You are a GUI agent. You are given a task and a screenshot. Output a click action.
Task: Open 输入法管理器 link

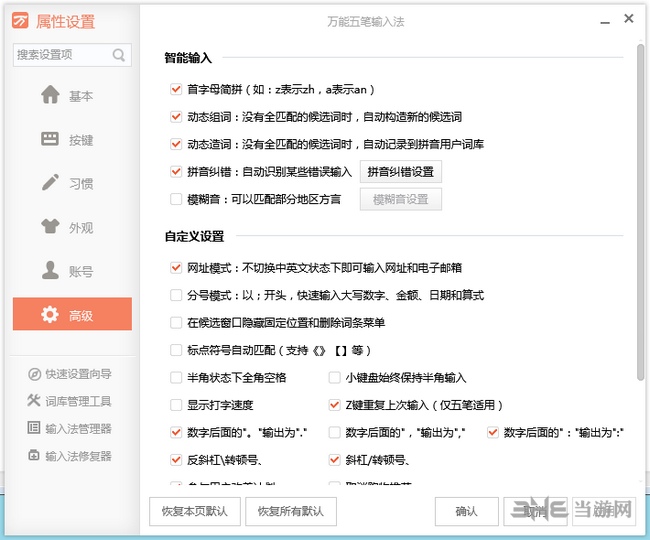click(x=78, y=429)
